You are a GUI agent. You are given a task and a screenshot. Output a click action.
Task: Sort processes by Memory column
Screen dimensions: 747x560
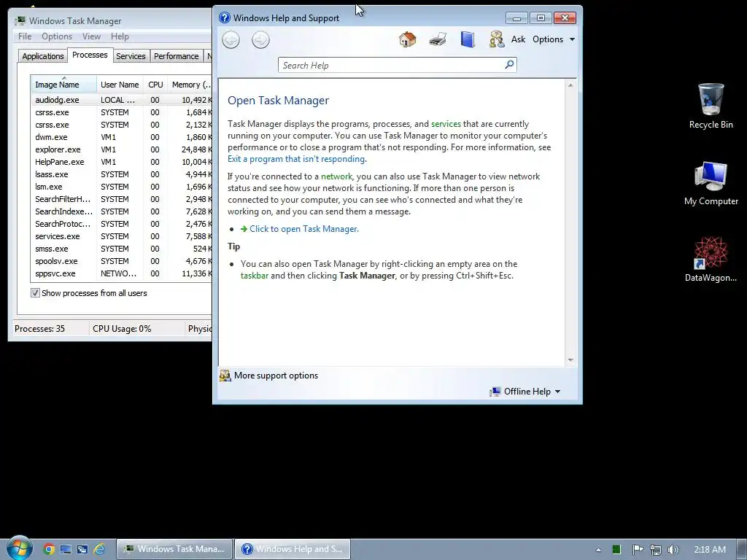(x=190, y=85)
